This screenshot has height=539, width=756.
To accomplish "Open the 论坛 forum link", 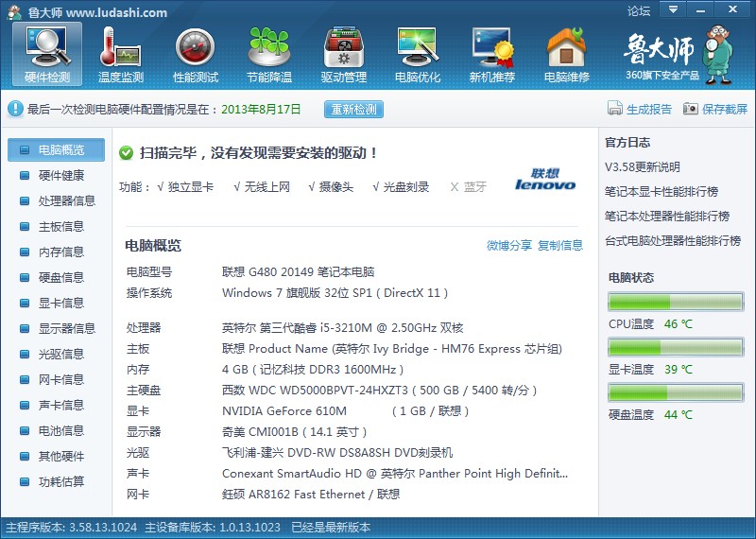I will (639, 11).
